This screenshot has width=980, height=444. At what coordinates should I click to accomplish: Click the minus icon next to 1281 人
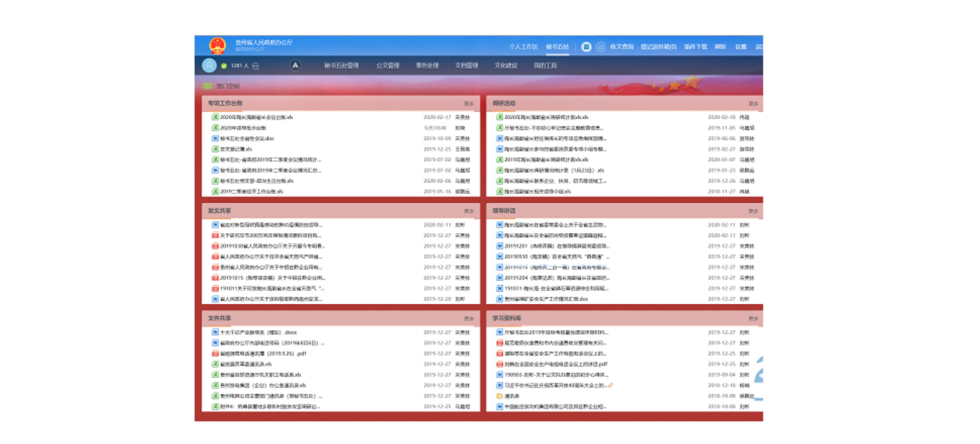click(x=256, y=66)
